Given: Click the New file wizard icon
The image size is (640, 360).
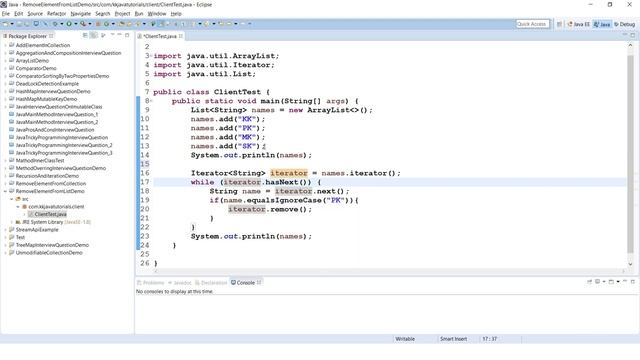Looking at the screenshot, I should 5,24.
